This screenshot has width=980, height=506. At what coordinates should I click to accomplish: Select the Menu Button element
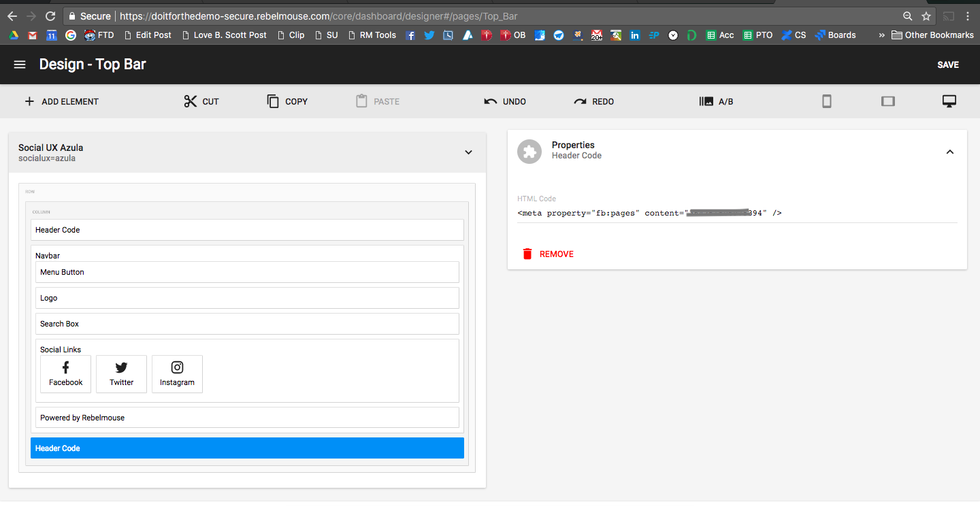tap(247, 272)
